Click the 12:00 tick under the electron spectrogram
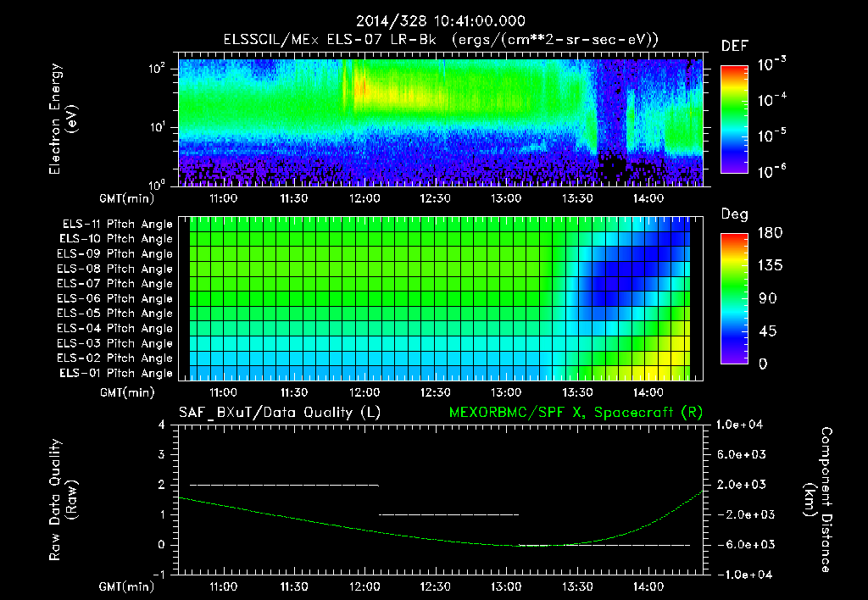 click(x=364, y=198)
